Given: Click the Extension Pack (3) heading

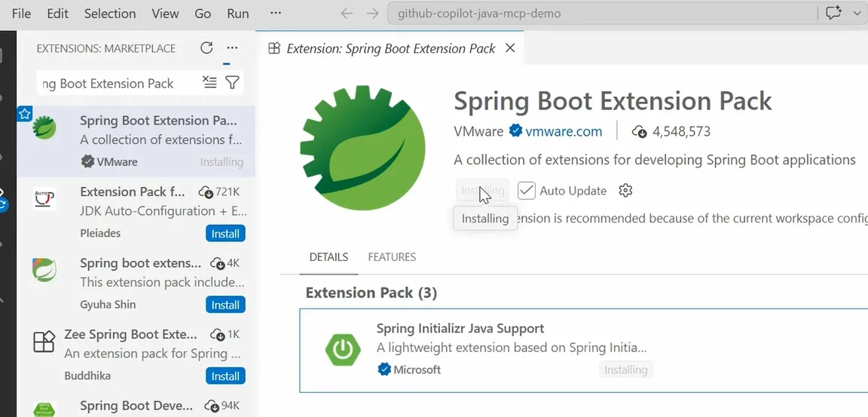Looking at the screenshot, I should coord(371,293).
